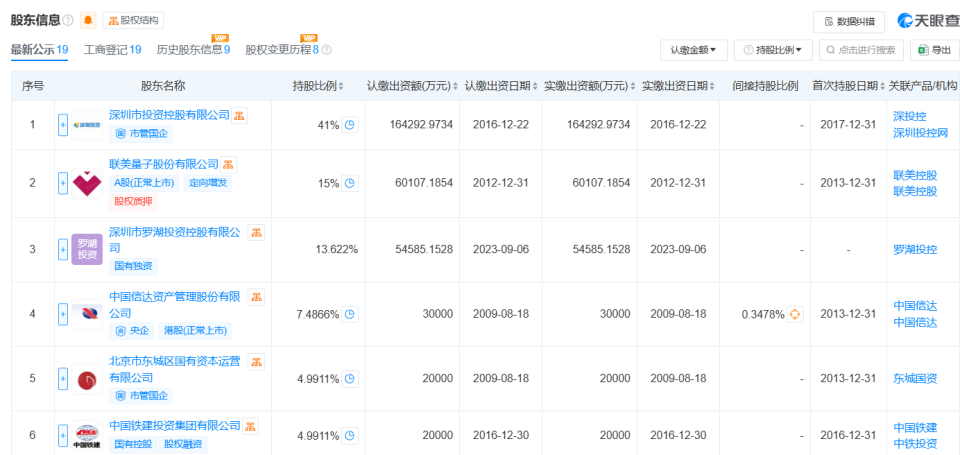Click the 北京市东城区国有资本 red logo
This screenshot has height=455, width=960.
87,379
